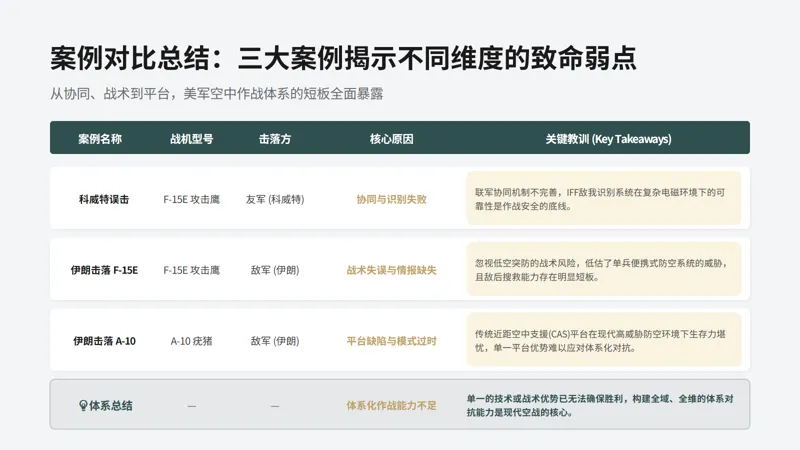Select the 科威特误击 case name cell

coord(104,199)
